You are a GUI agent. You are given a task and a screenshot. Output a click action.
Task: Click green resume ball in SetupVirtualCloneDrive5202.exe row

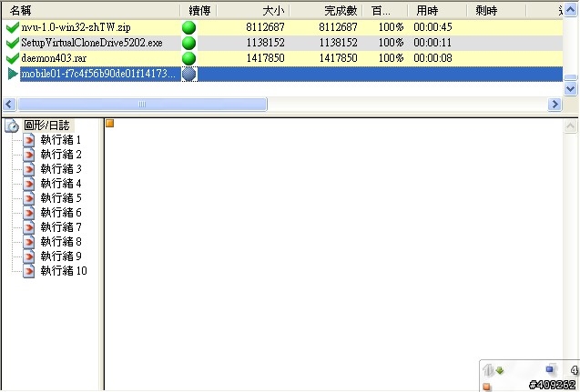pos(189,43)
